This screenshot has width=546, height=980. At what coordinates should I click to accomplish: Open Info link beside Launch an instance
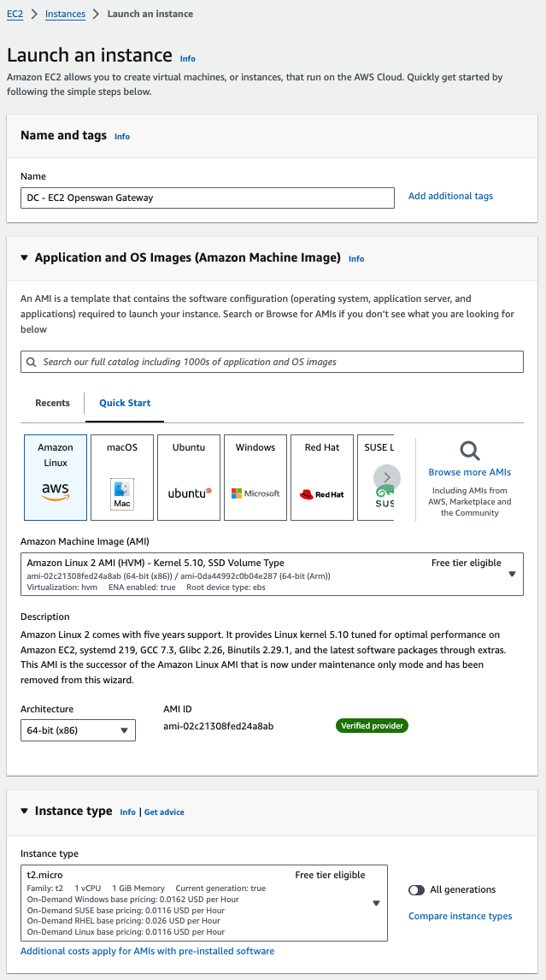187,59
